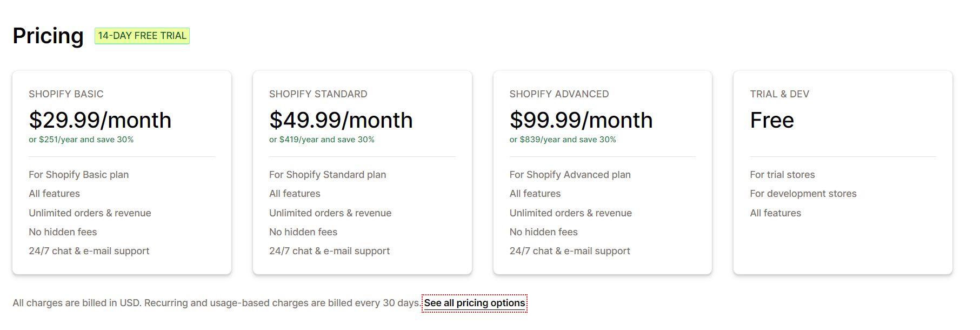Click the See all pricing options link

tap(474, 303)
